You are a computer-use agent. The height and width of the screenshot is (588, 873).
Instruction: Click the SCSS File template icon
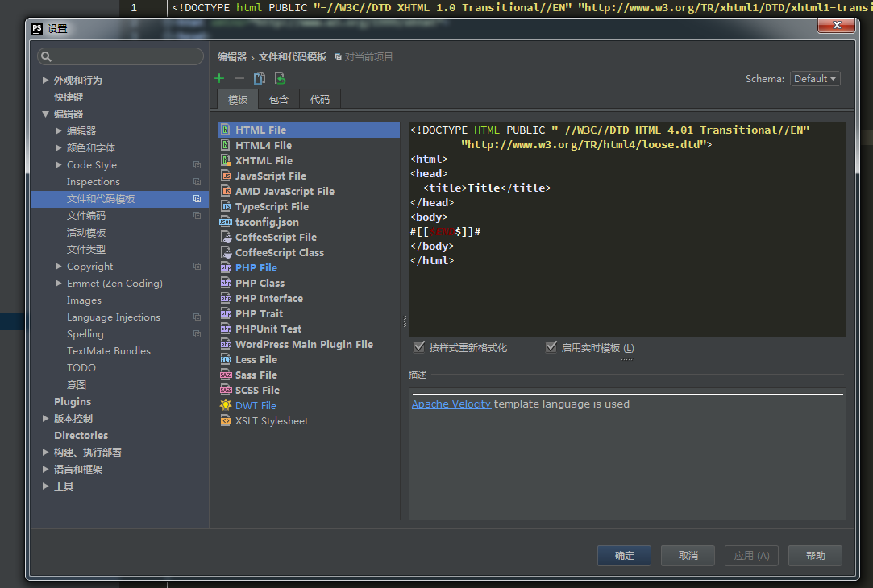[226, 390]
